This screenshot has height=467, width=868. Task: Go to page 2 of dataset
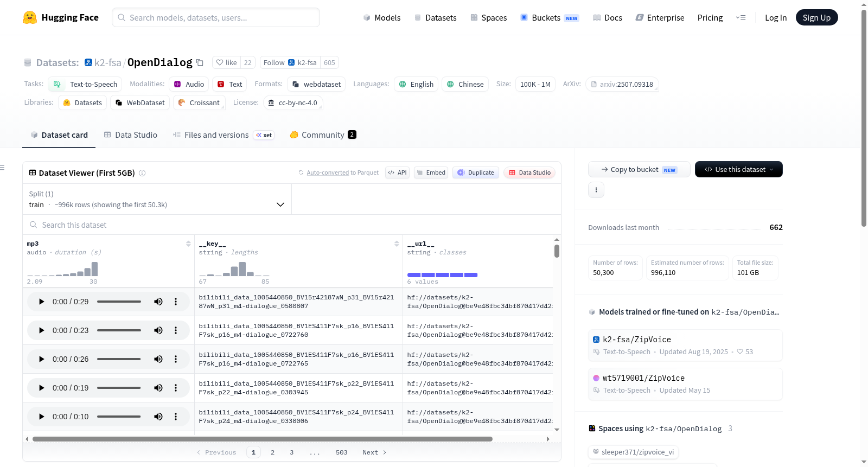point(272,452)
